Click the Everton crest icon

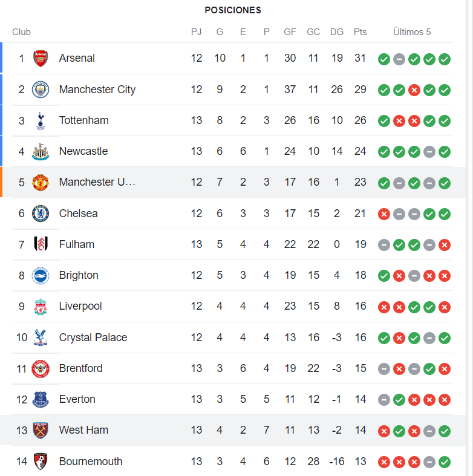41,400
